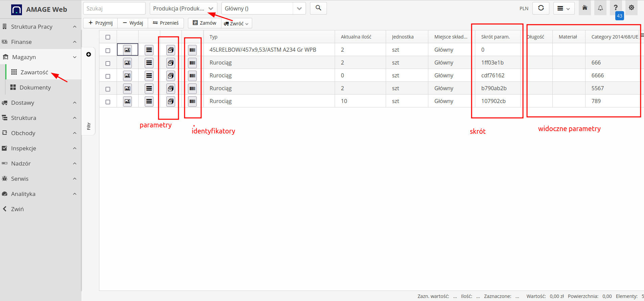Click into the Szukaj search field
Screen dimensions: 644x301
coord(114,8)
